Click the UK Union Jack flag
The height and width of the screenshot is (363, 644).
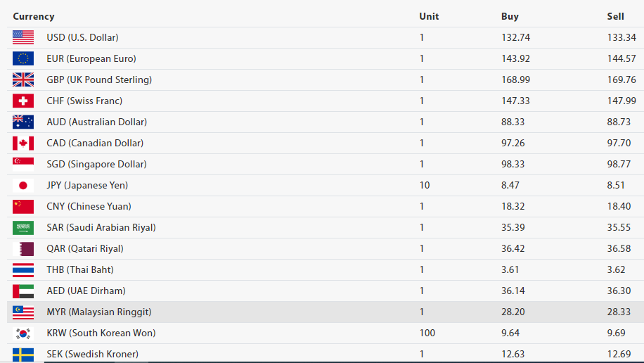coord(22,79)
